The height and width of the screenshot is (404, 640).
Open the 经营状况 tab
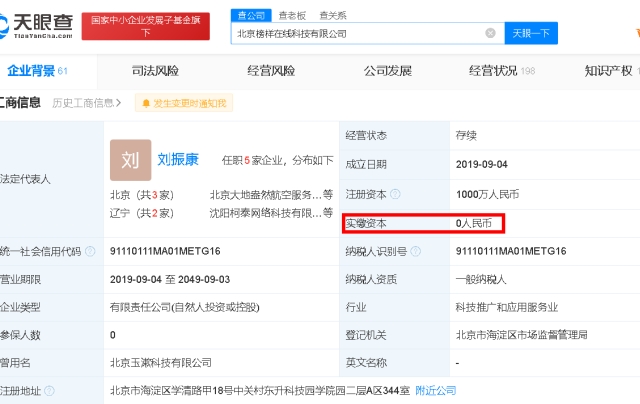click(502, 71)
